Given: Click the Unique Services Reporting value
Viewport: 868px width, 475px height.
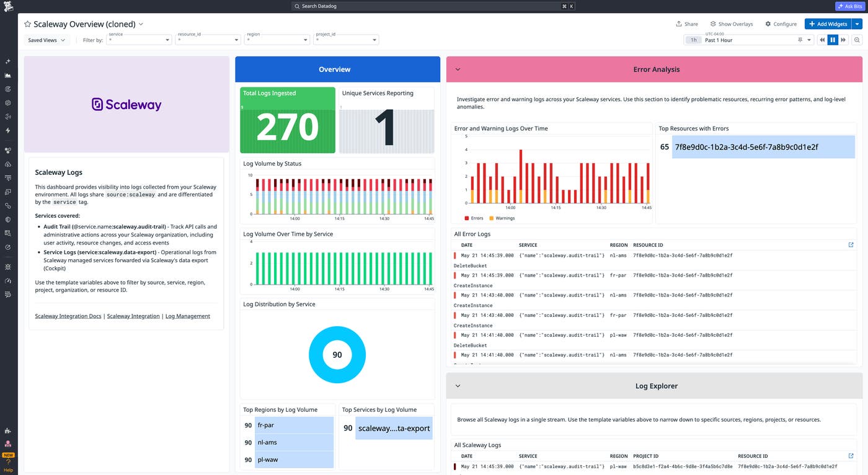Looking at the screenshot, I should click(386, 128).
